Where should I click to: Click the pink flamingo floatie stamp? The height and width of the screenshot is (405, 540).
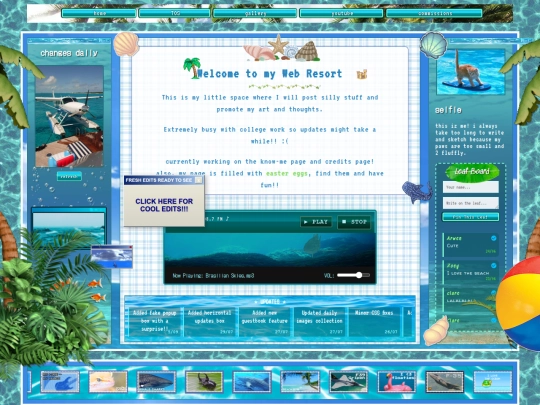(397, 382)
